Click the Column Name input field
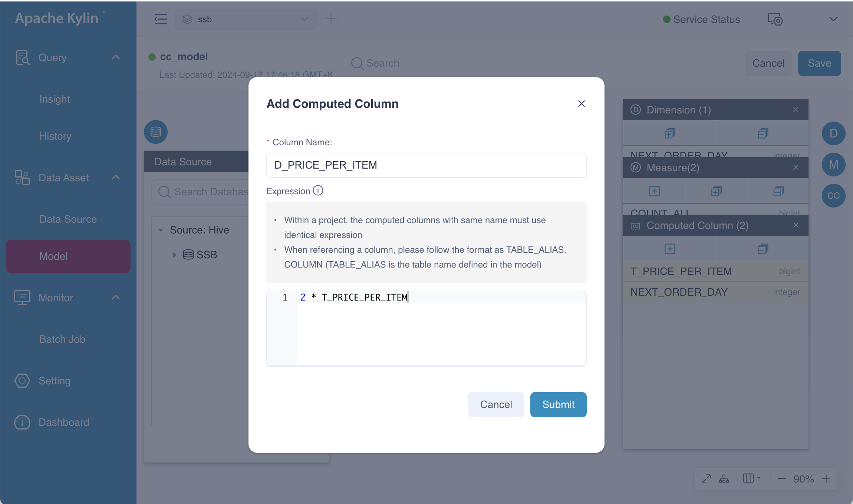This screenshot has width=853, height=504. pyautogui.click(x=426, y=165)
